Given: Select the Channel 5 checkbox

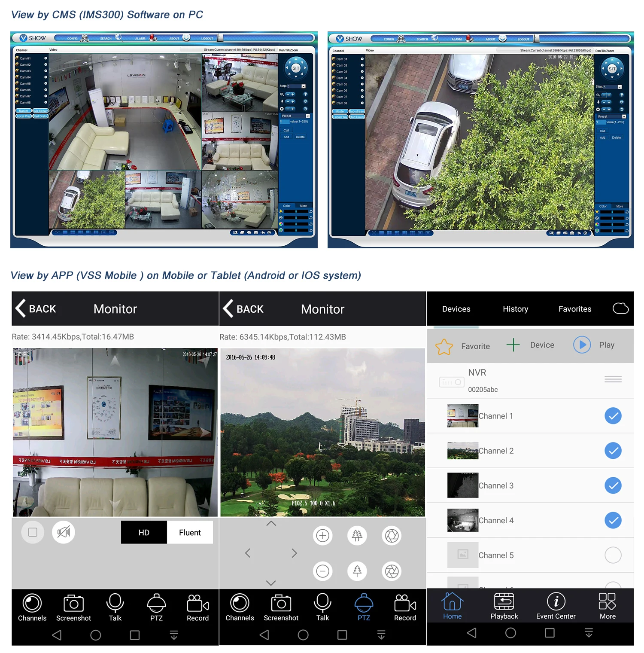Looking at the screenshot, I should point(613,555).
